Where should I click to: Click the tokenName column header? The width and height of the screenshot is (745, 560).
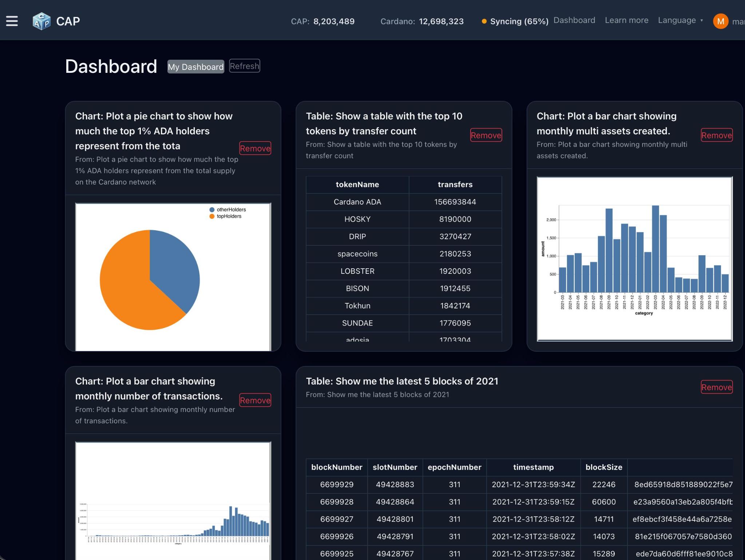coord(357,185)
